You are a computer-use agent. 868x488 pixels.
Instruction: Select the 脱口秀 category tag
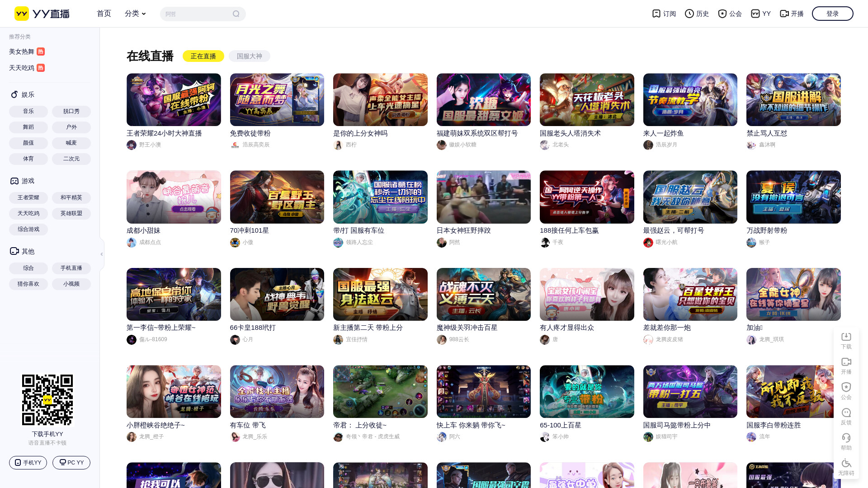click(x=71, y=112)
